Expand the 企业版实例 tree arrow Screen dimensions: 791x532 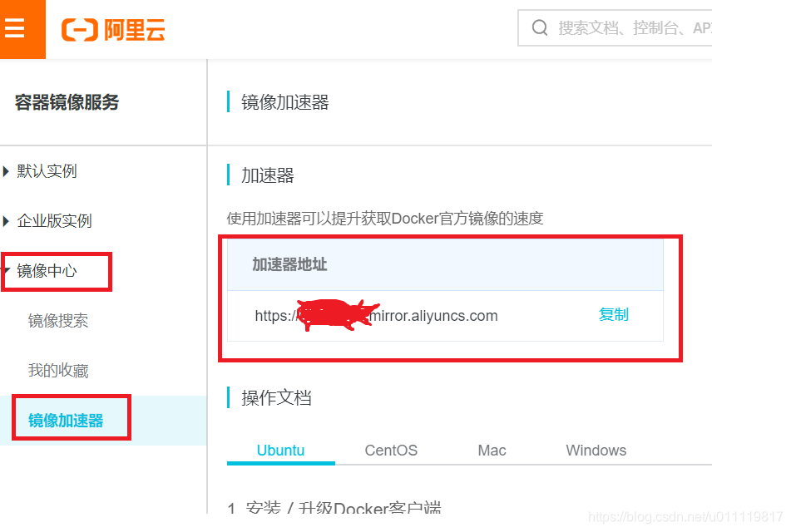[6, 221]
